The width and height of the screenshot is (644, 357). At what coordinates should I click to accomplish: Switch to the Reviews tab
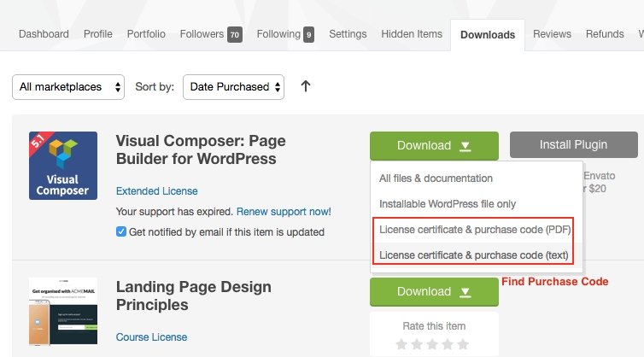tap(552, 34)
